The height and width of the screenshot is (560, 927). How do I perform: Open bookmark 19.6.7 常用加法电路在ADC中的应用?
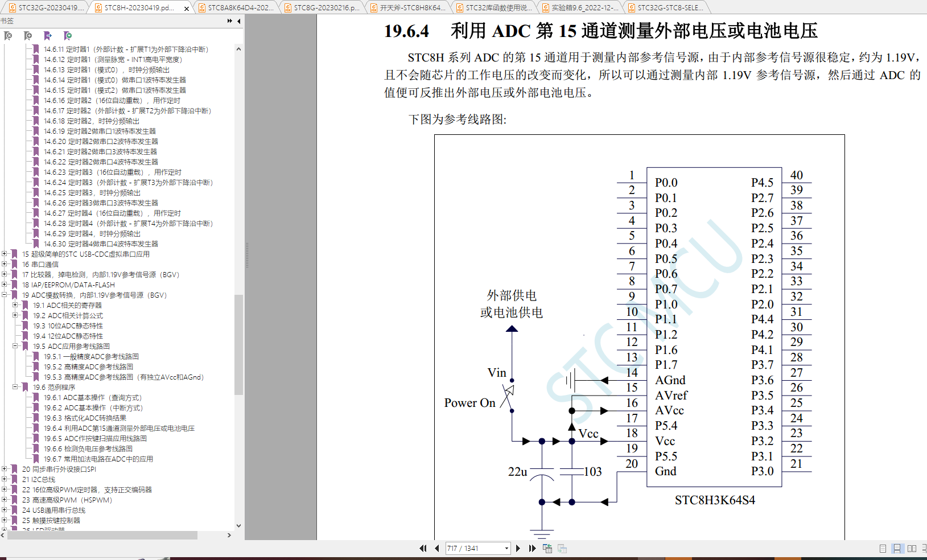tap(98, 459)
